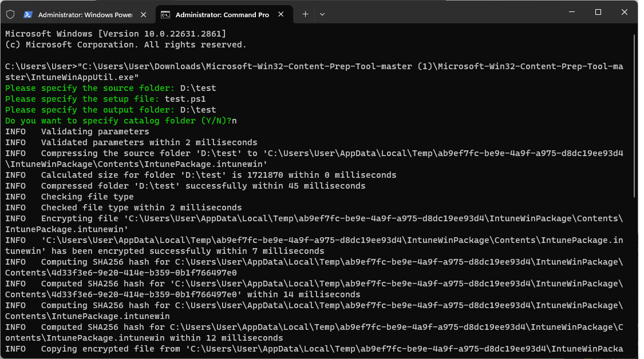Click '(c) Microsoft Corporation. All rights reserved.' text

[126, 45]
